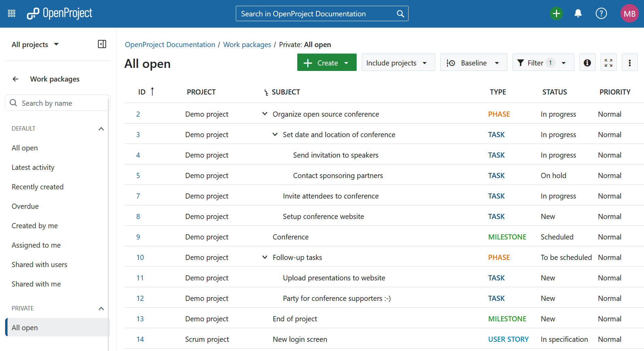Viewport: 644px width, 351px height.
Task: Open the Create dropdown button
Action: [327, 62]
